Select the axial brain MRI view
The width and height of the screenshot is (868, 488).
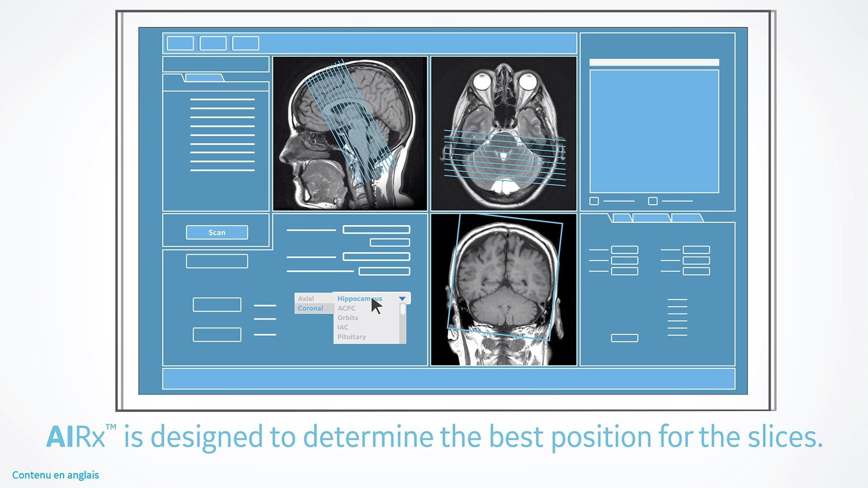(x=504, y=134)
